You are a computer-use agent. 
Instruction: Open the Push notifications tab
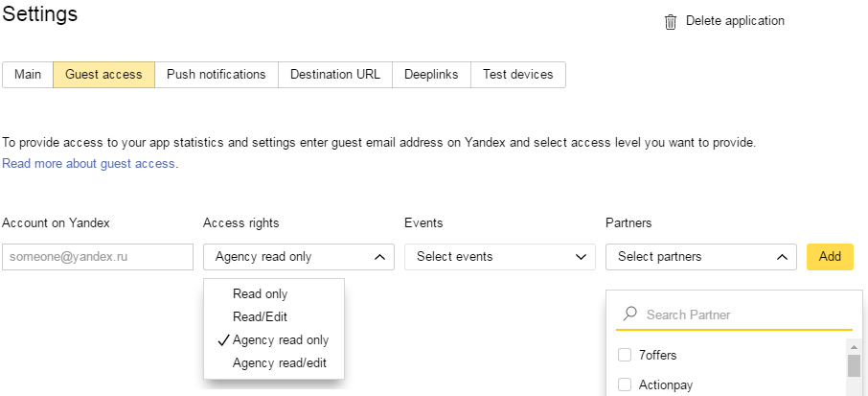pos(216,75)
